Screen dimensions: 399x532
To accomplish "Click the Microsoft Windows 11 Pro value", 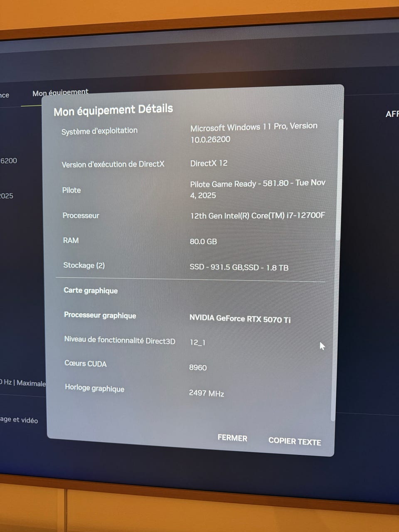I will 254,133.
